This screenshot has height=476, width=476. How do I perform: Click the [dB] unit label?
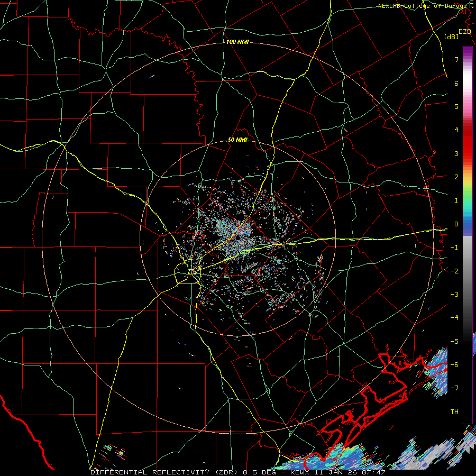451,36
